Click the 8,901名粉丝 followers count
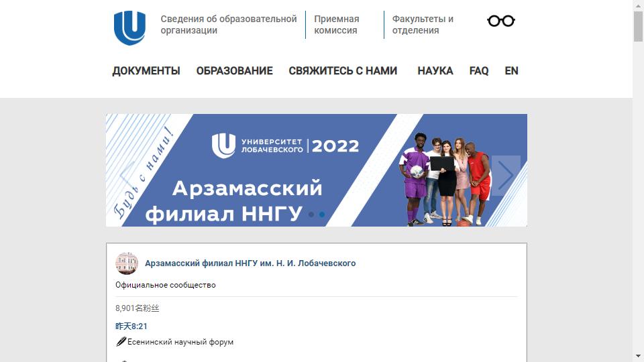The image size is (644, 362). coord(137,308)
